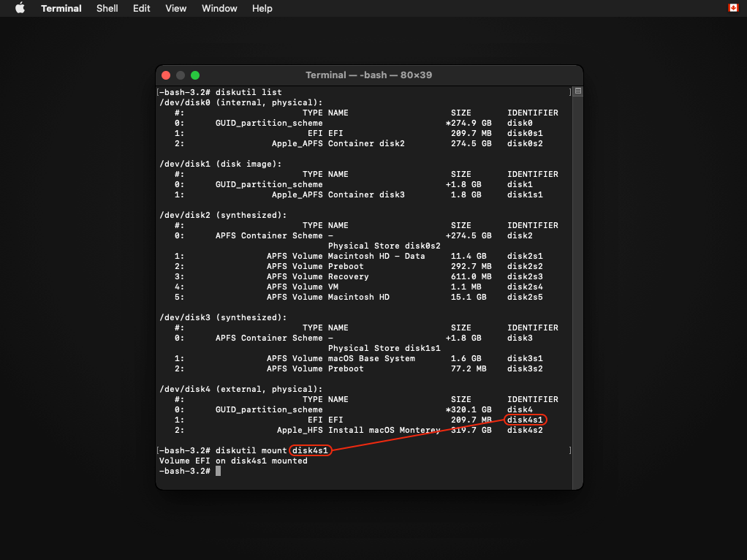The width and height of the screenshot is (747, 560).
Task: Click the split pane icon in terminal corner
Action: point(578,91)
